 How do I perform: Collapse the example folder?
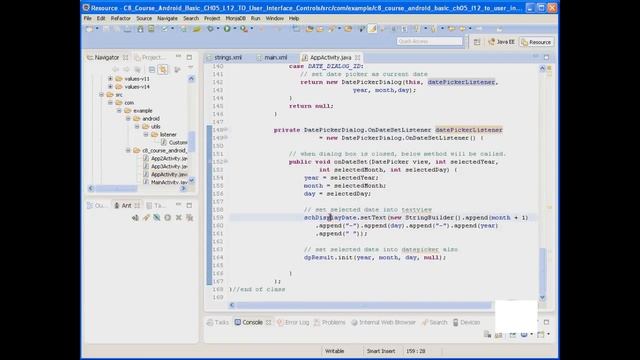119,111
